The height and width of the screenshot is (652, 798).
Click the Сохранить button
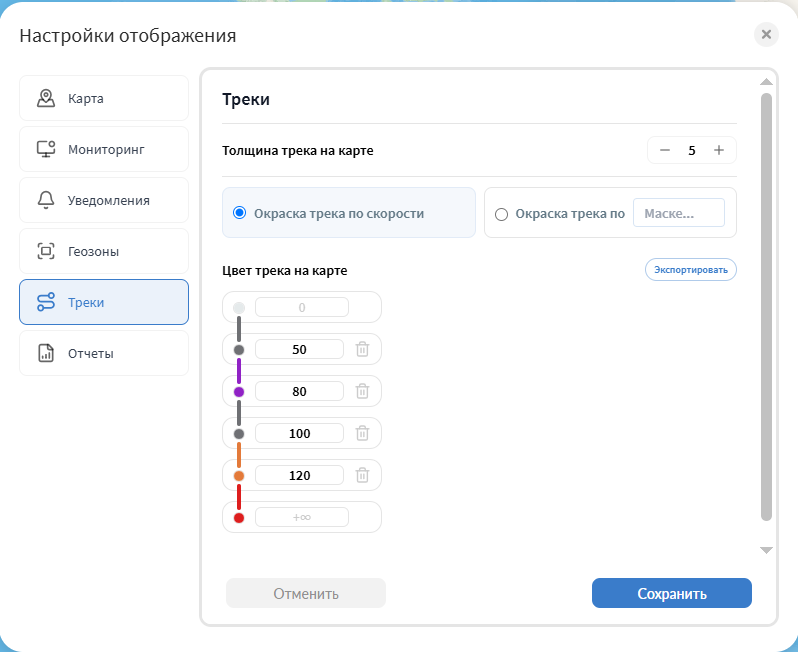point(672,593)
